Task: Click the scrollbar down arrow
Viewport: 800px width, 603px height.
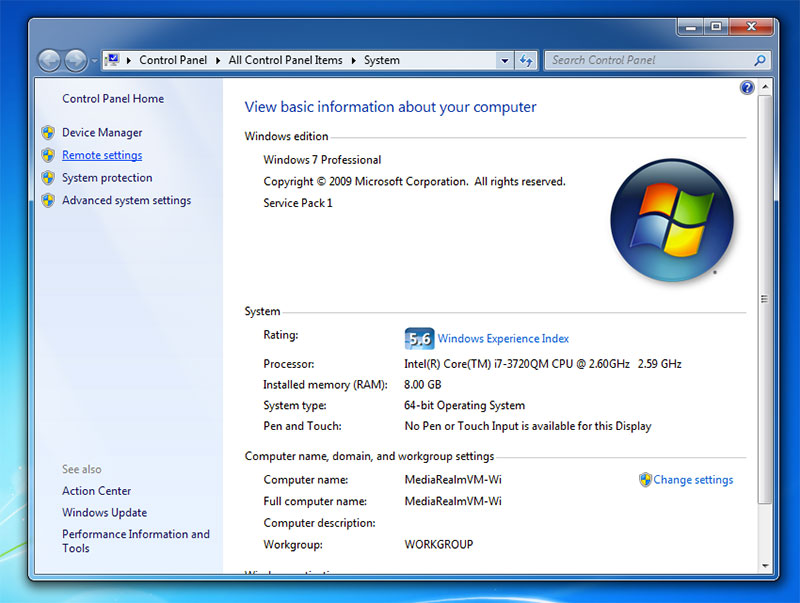Action: pos(765,565)
